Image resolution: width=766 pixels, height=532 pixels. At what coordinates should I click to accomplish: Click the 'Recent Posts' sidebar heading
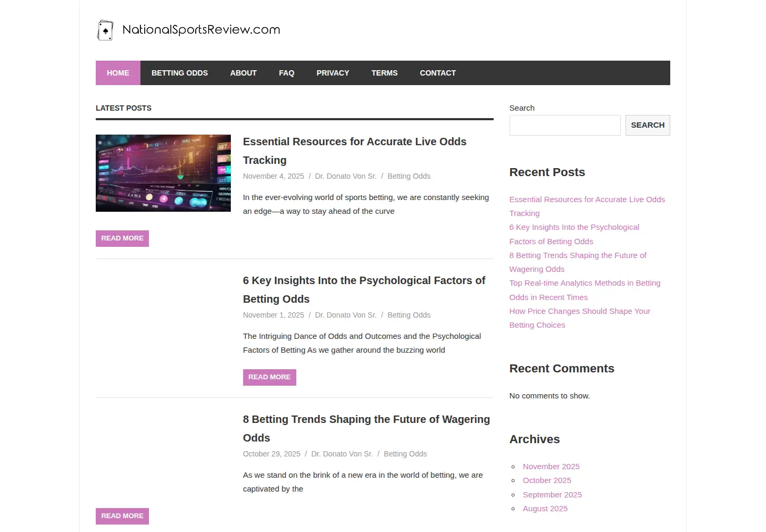(x=547, y=172)
